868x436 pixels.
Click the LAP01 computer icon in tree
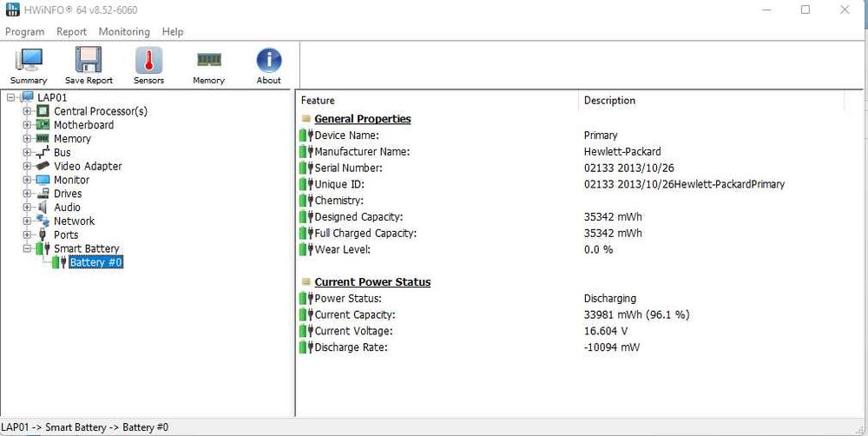coord(29,97)
